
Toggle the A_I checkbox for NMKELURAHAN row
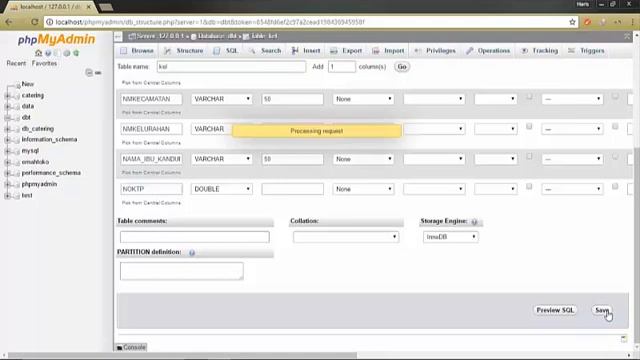point(615,127)
